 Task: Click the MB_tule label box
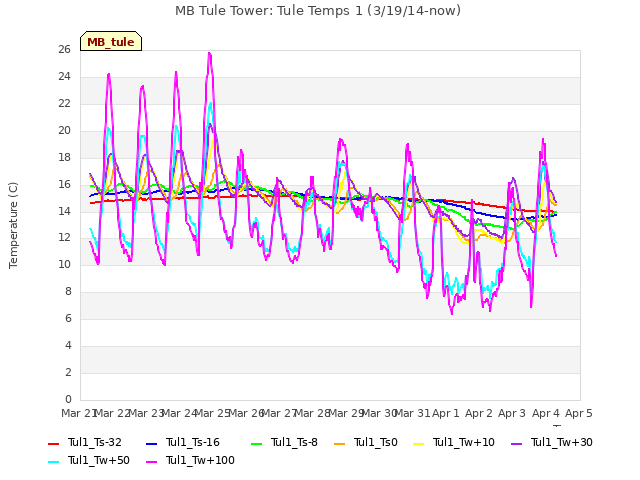111,41
